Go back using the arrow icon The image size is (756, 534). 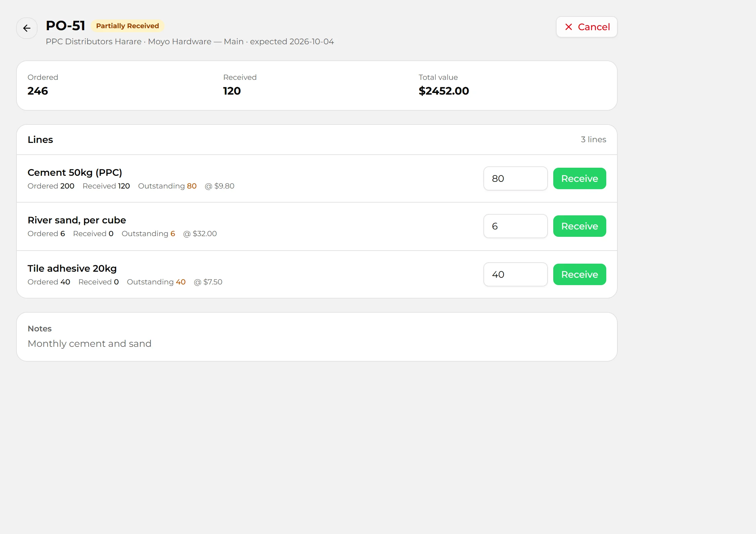[27, 28]
